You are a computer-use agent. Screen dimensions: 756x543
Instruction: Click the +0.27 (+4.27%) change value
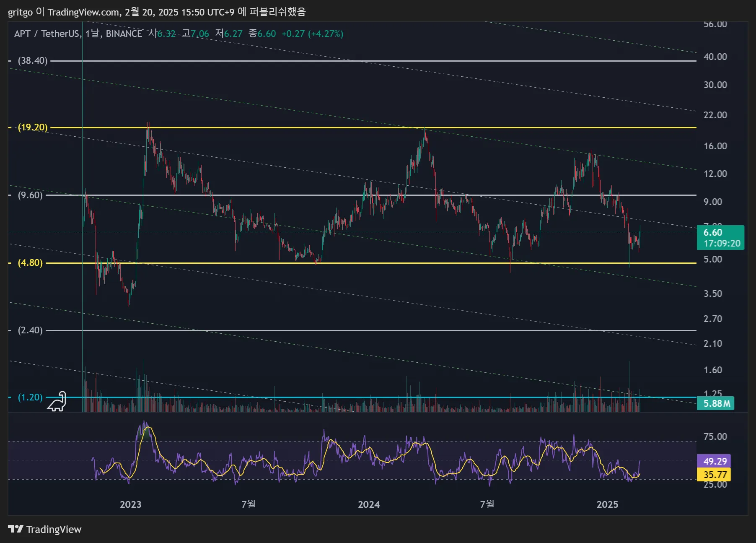click(312, 34)
